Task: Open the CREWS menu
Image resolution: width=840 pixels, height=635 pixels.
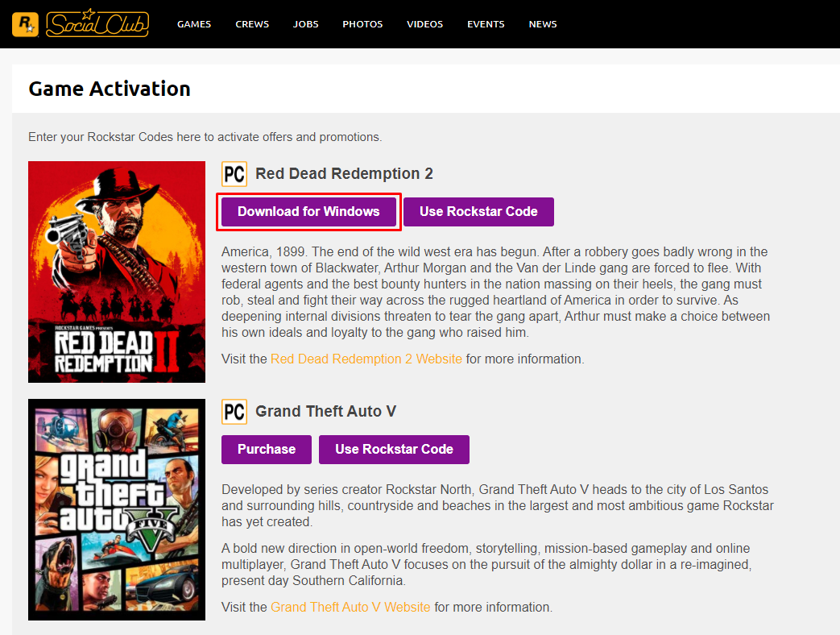Action: tap(252, 24)
